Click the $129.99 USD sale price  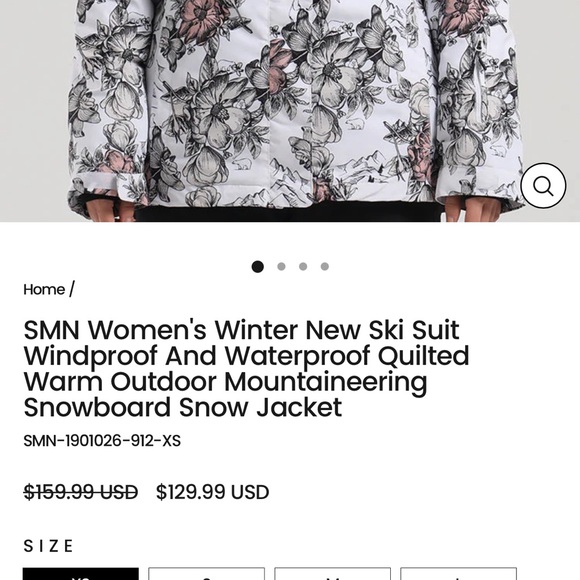pos(212,492)
